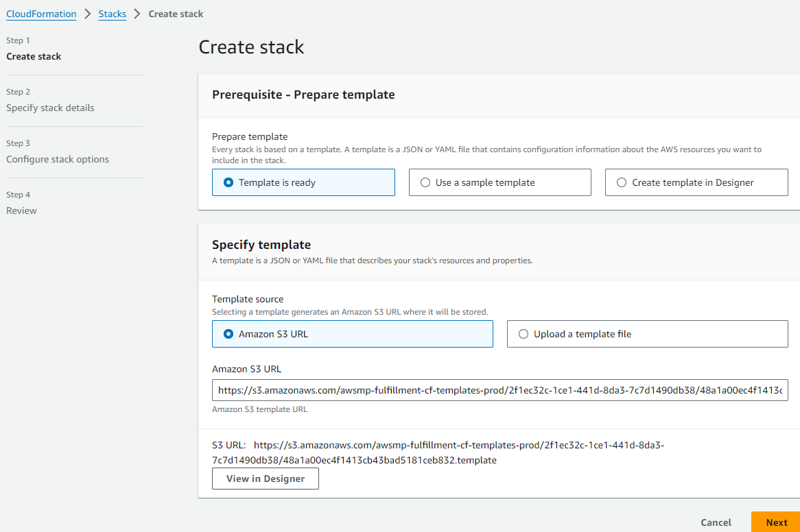The image size is (800, 532).
Task: Click the Next button
Action: coord(776,522)
